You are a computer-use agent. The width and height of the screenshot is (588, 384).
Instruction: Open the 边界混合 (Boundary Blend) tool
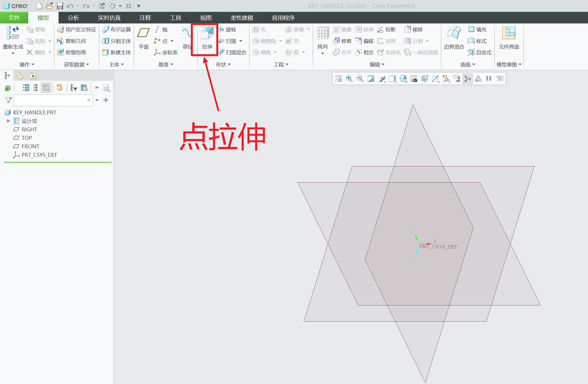pyautogui.click(x=454, y=38)
